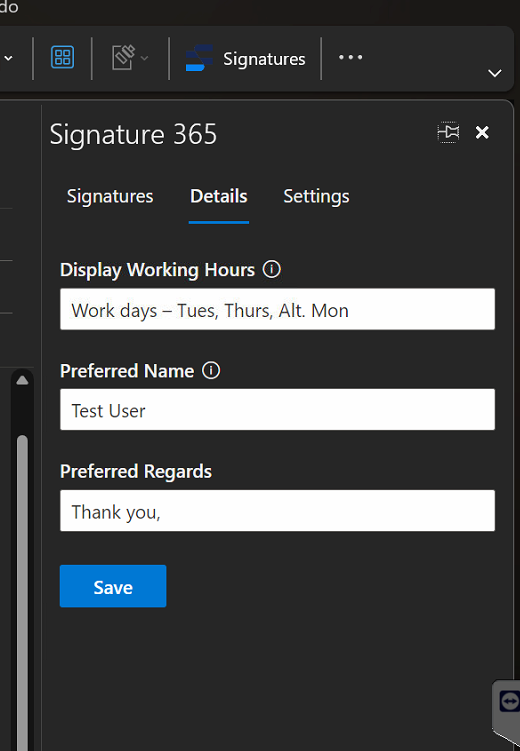This screenshot has height=751, width=520.
Task: Click the Signature 365 pane title
Action: (x=134, y=134)
